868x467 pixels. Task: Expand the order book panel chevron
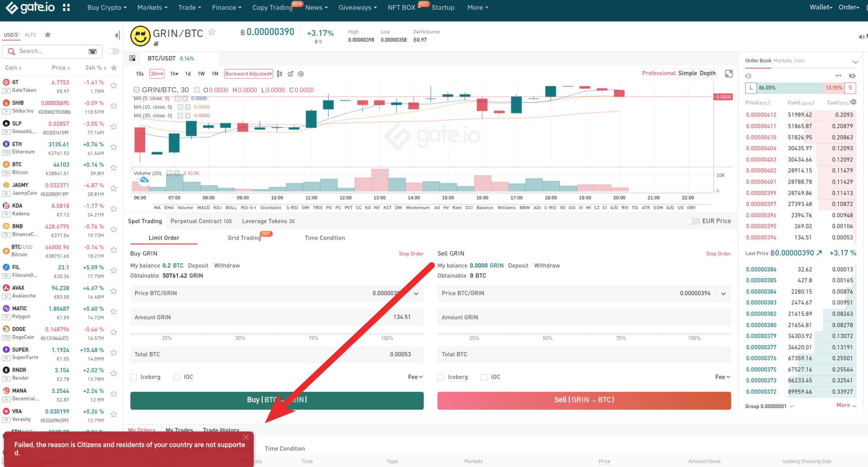pyautogui.click(x=855, y=62)
